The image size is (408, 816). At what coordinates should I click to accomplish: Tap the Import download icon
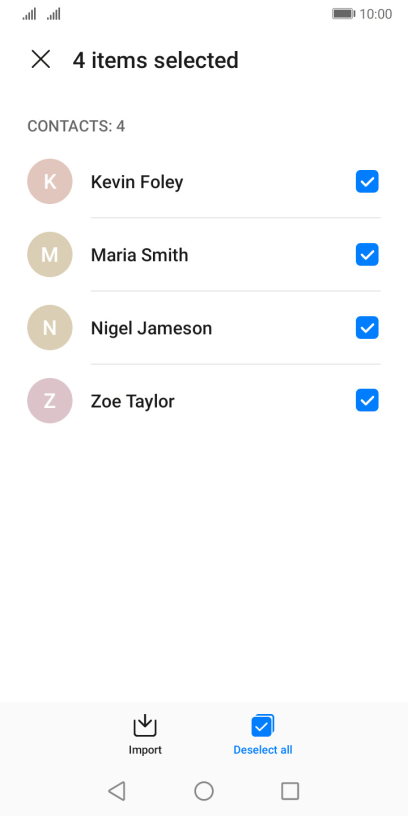pos(145,725)
